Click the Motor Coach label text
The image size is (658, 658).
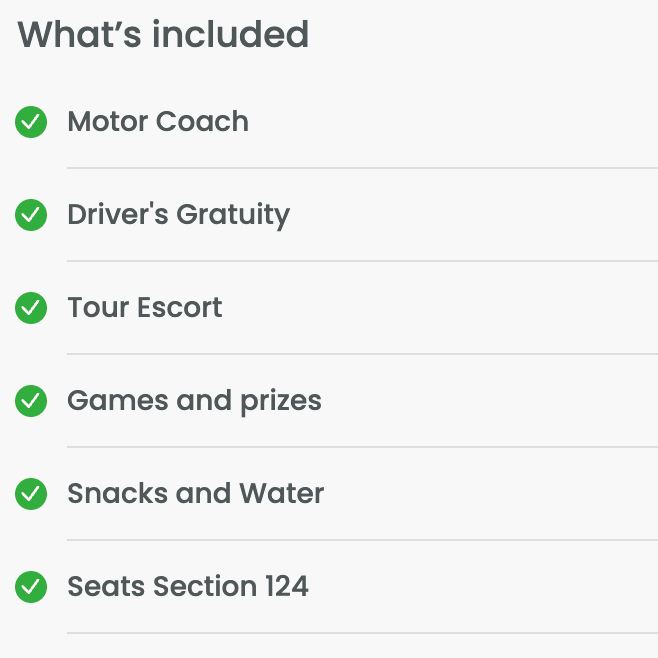[158, 122]
